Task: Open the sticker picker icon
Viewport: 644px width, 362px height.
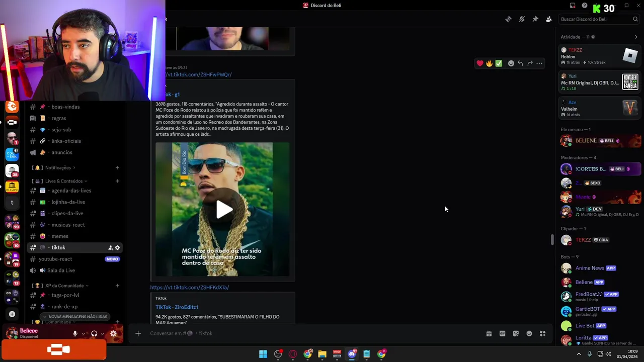Action: (x=516, y=333)
